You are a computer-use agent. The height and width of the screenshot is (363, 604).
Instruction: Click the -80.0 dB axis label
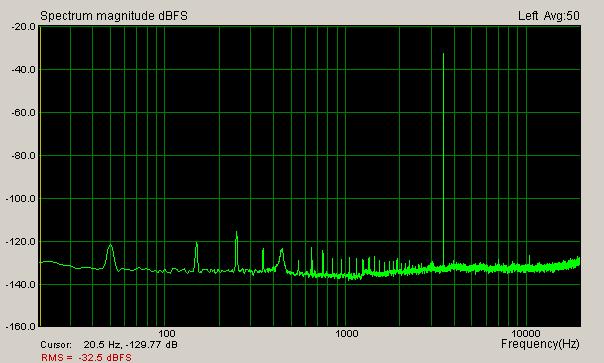[24, 156]
